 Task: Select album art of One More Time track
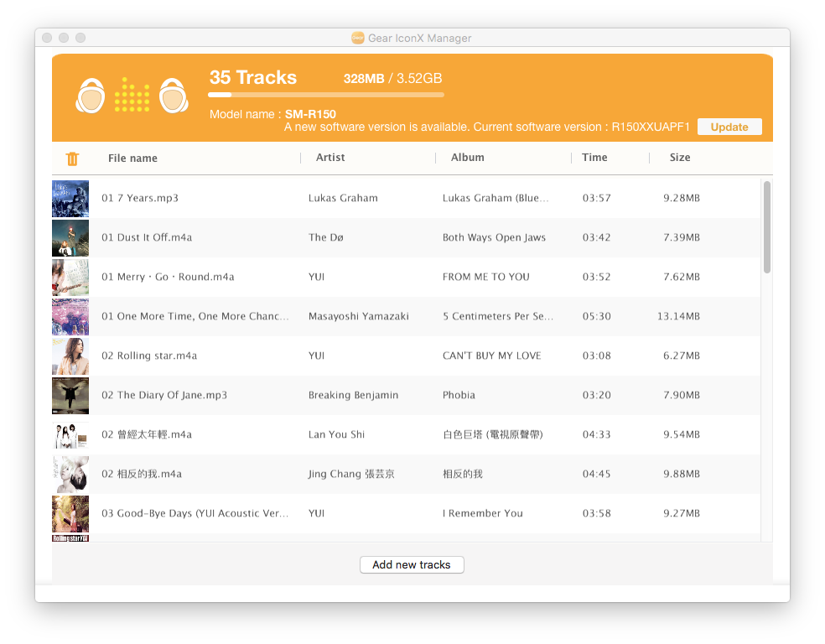(70, 317)
